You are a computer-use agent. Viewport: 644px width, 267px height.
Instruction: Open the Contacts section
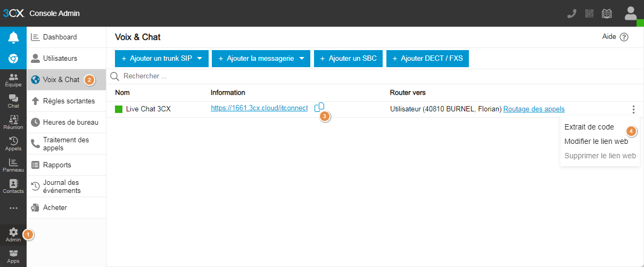click(13, 187)
